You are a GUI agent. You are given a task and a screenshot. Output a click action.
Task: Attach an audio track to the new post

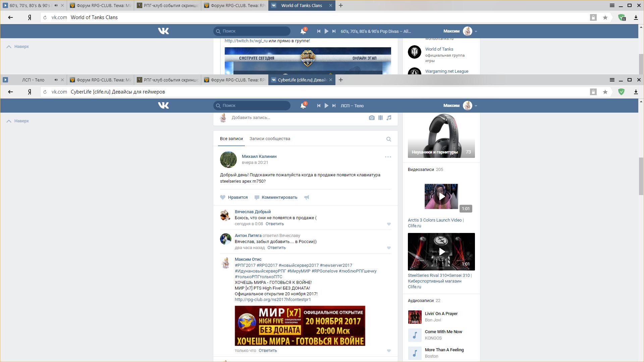(x=389, y=118)
